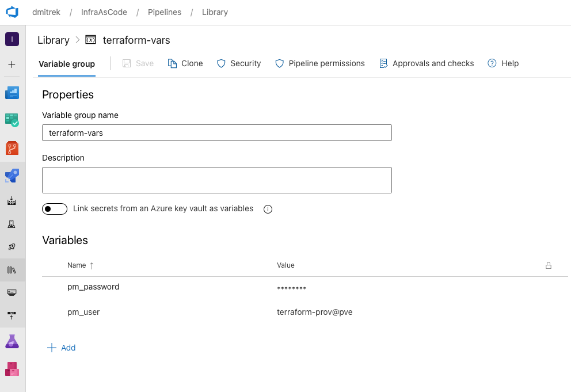Open the Repos section in sidebar
The height and width of the screenshot is (392, 571).
[x=12, y=148]
